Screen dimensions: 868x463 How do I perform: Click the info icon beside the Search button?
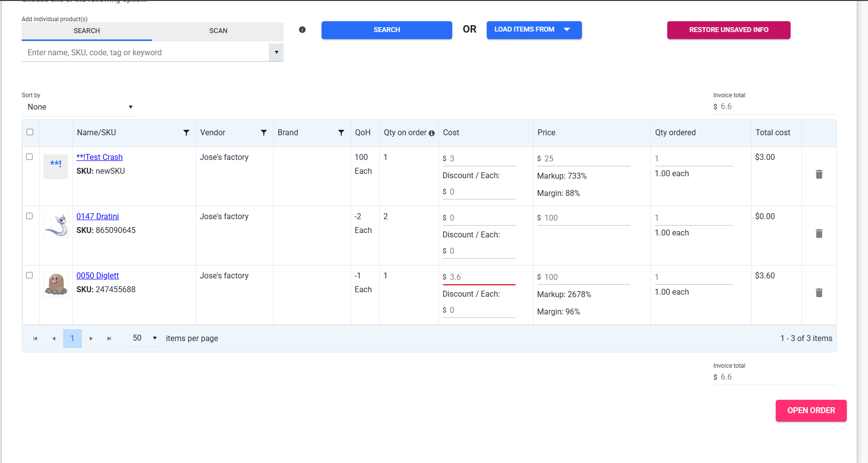pos(302,30)
